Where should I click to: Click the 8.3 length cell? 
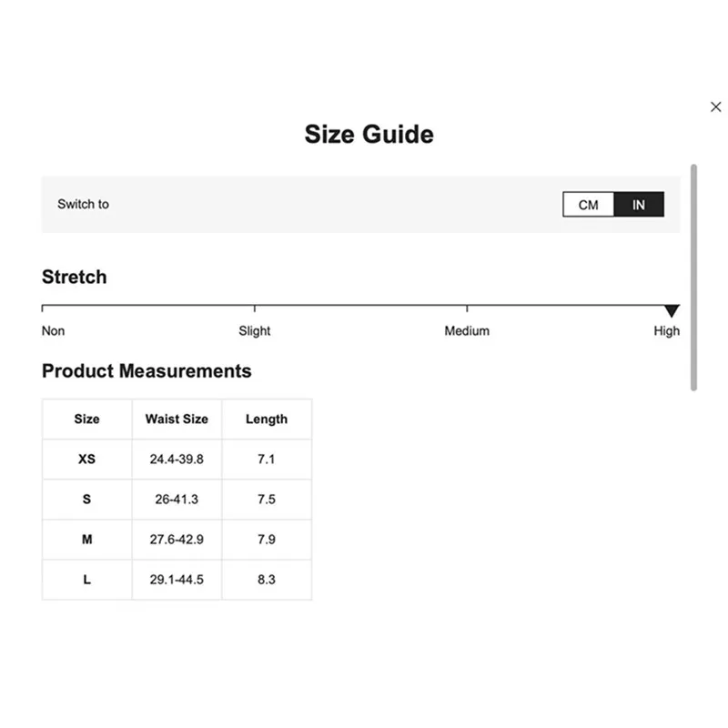(267, 580)
